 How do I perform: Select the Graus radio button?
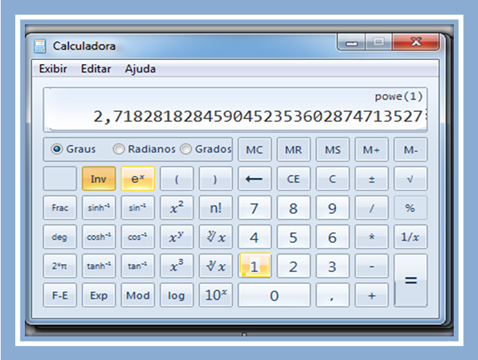point(57,149)
